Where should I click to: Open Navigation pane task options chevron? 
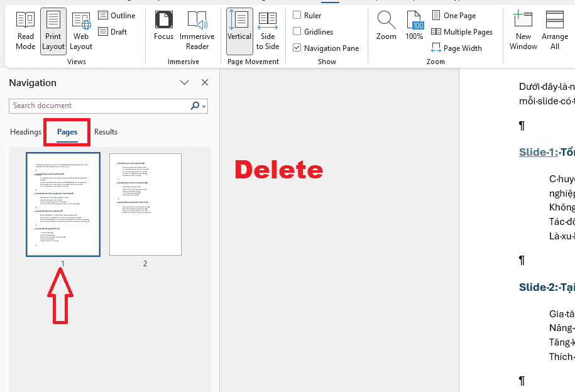click(185, 82)
